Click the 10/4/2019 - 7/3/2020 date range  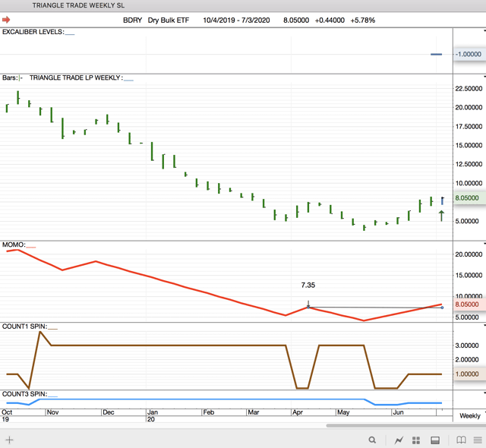point(236,21)
